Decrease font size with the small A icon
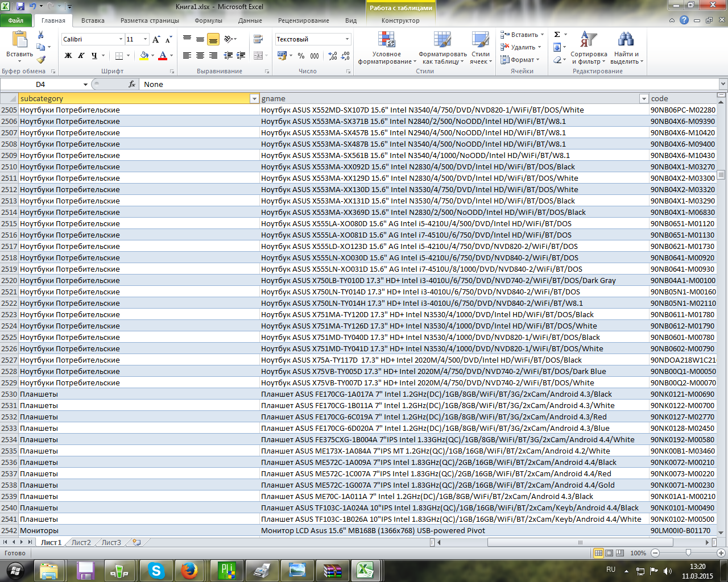Screen dimensions: 728x582 click(x=168, y=39)
